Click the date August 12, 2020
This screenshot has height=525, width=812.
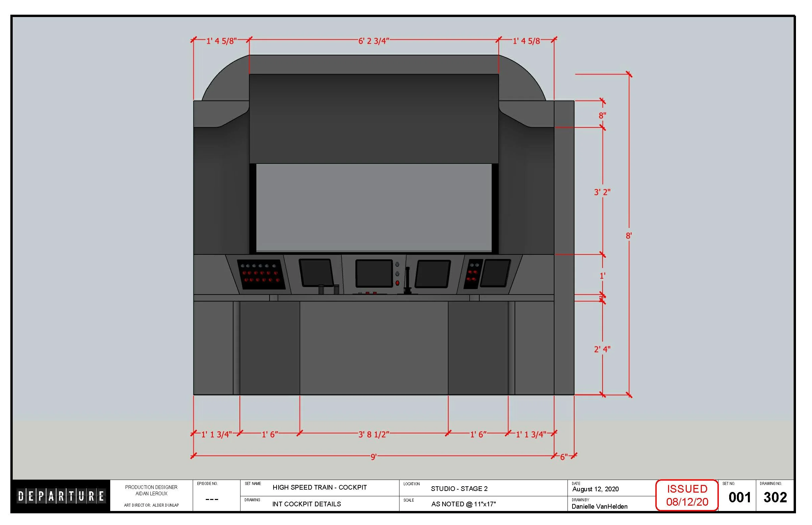click(595, 489)
